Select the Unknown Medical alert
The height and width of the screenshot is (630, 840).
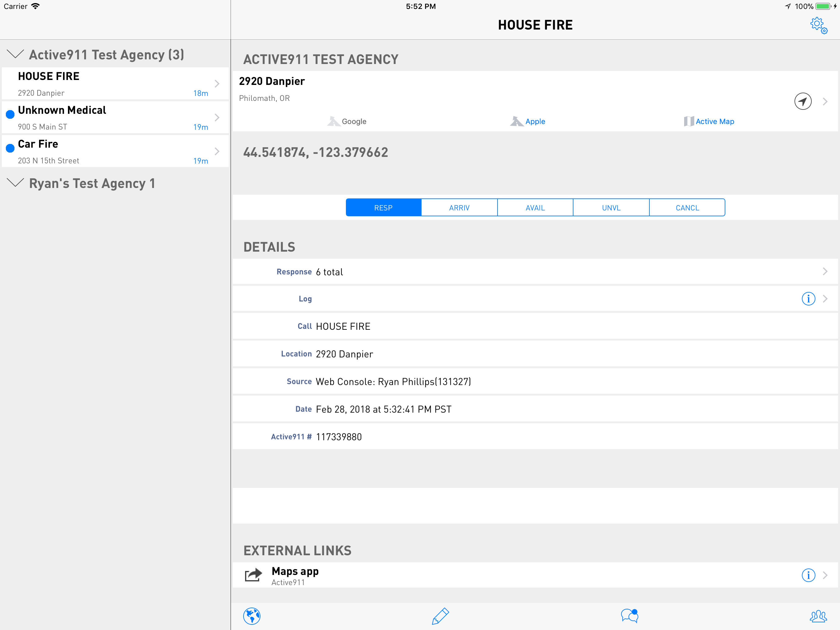tap(115, 118)
